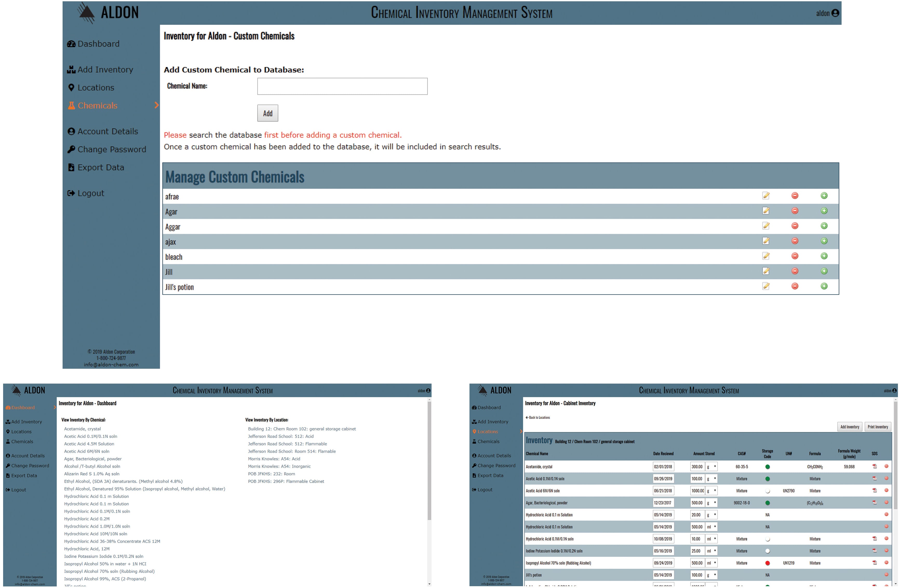Click 'Hydrochloric Acid 0.2M' in Dashboard list

(86, 519)
